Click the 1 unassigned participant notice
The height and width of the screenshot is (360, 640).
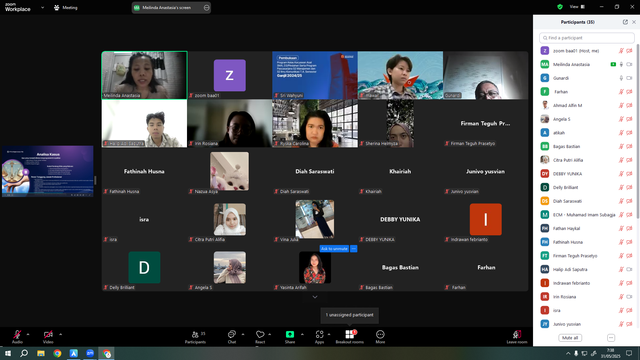(349, 315)
